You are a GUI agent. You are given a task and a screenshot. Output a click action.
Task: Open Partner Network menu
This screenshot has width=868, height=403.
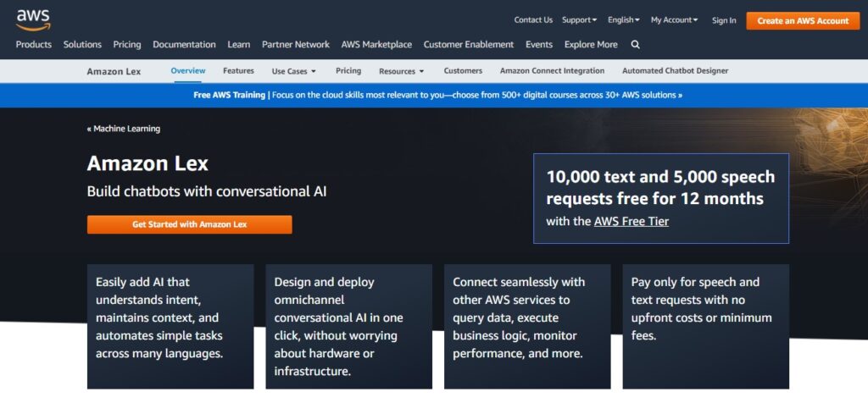point(296,44)
